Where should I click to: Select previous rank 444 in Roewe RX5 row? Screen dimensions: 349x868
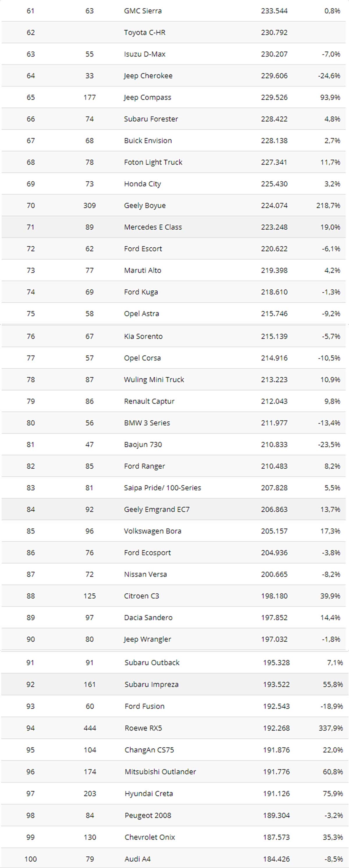[x=90, y=728]
